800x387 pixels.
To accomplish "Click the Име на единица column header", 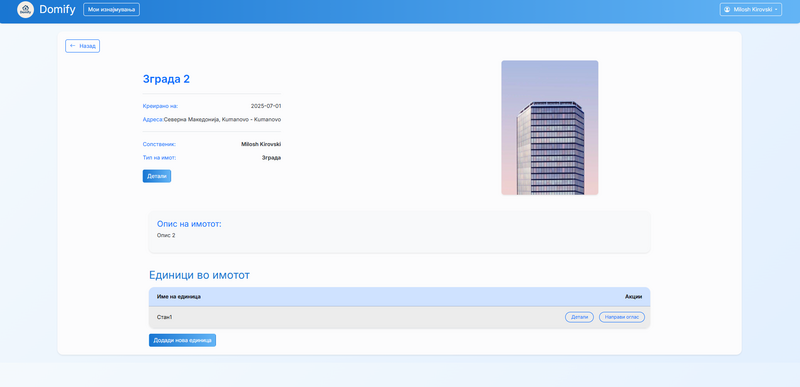I will click(x=179, y=297).
